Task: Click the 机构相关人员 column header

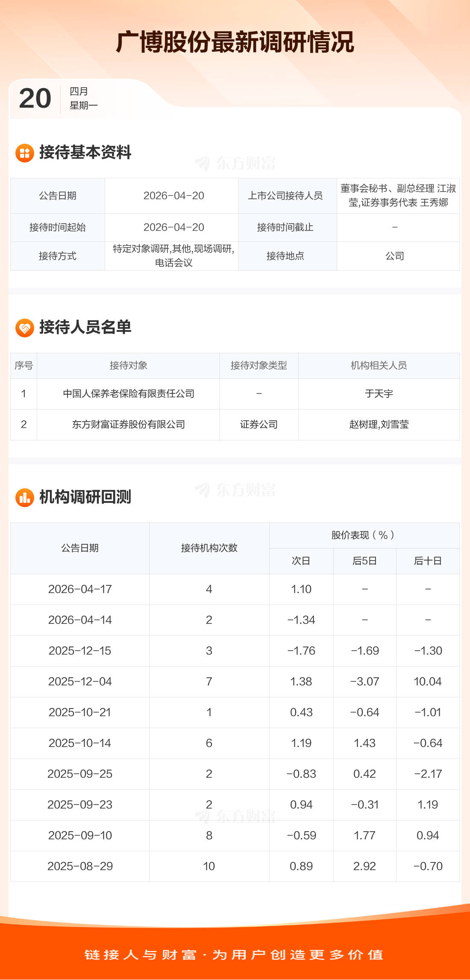Action: click(379, 366)
